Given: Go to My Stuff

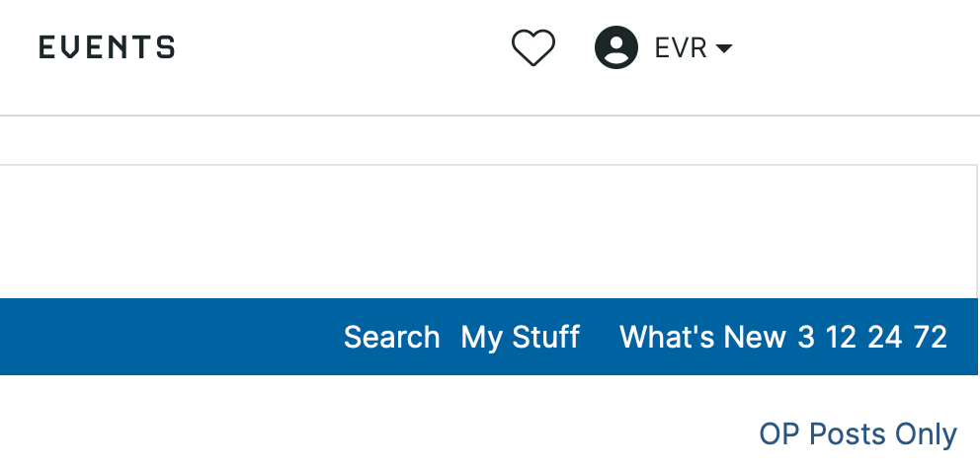Looking at the screenshot, I should pyautogui.click(x=520, y=338).
